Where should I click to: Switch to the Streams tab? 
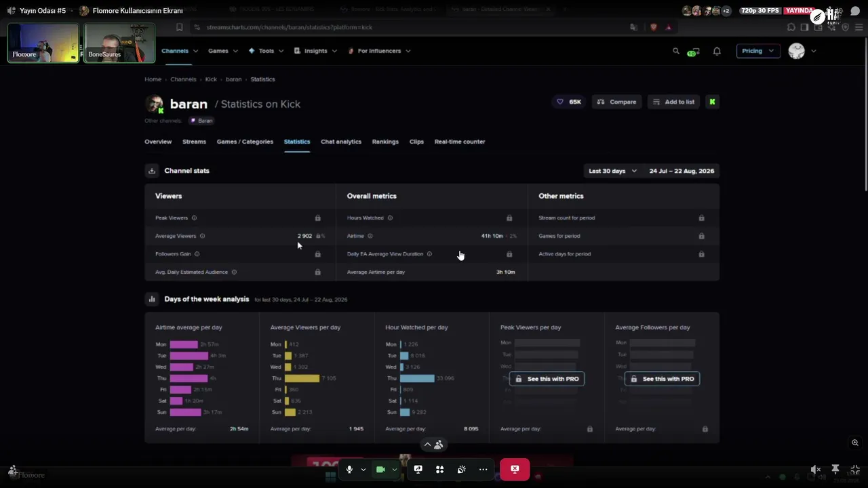tap(194, 142)
